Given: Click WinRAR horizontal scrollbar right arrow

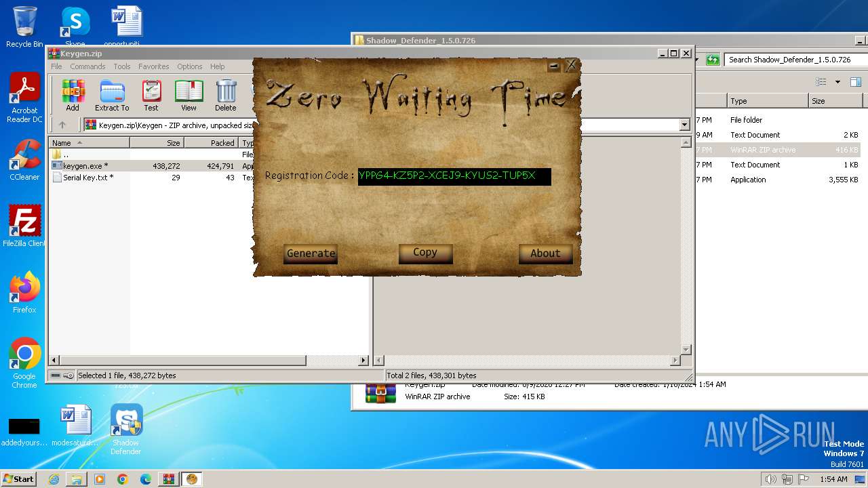Looking at the screenshot, I should 363,361.
